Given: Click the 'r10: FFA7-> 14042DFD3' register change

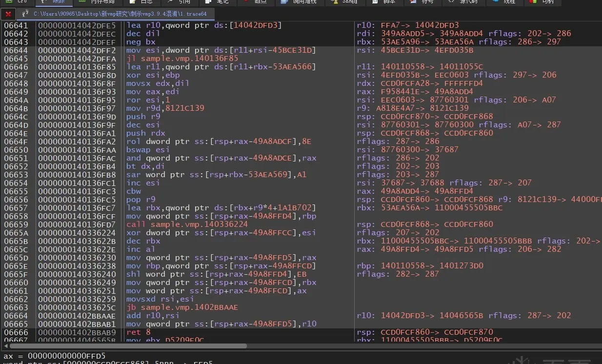Looking at the screenshot, I should point(408,25).
